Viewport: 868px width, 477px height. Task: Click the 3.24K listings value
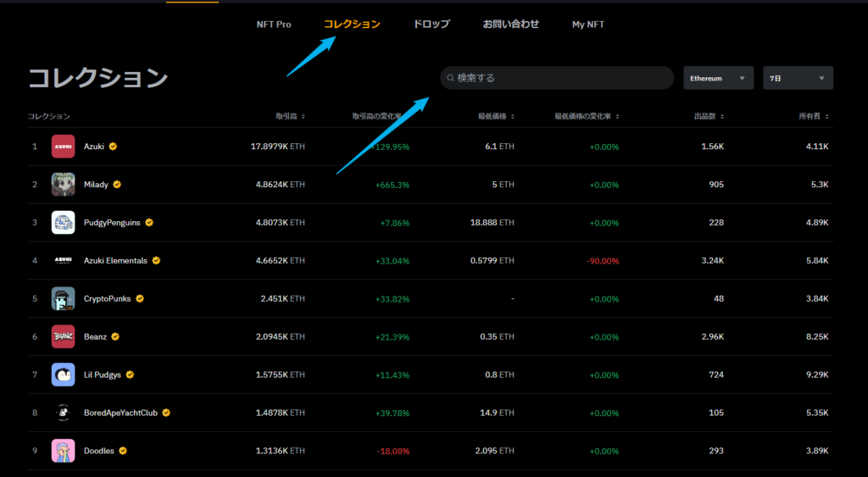(x=713, y=261)
